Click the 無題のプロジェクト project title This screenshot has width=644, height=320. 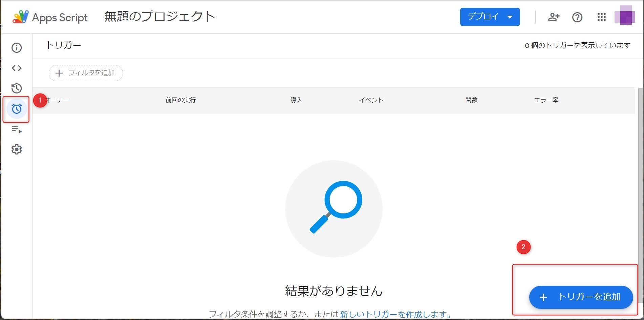click(x=159, y=17)
